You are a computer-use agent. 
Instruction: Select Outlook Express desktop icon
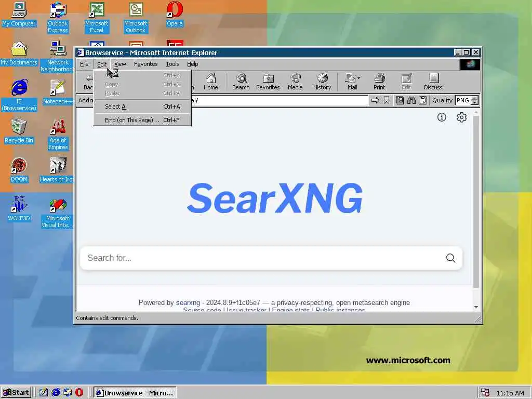pos(58,18)
